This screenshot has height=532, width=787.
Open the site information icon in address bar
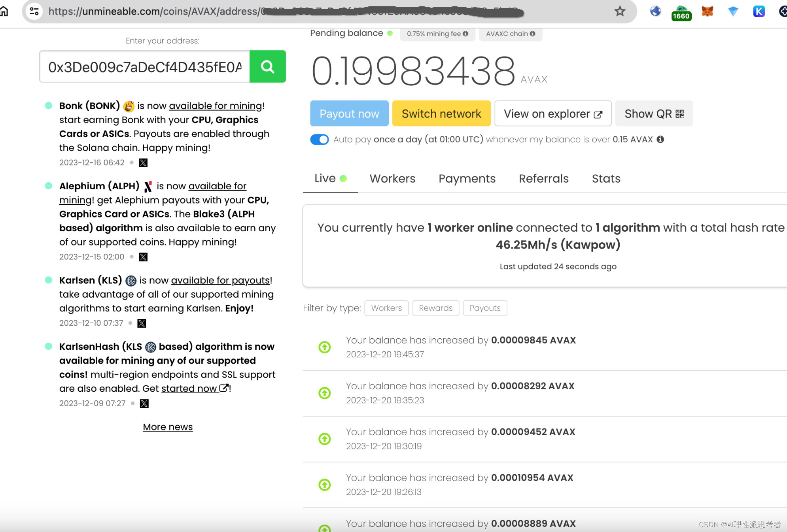click(34, 11)
